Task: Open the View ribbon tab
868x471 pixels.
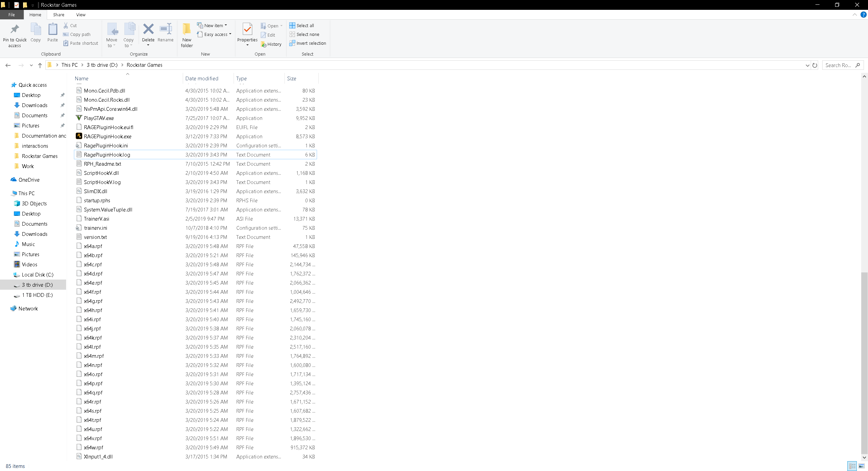Action: (81, 15)
